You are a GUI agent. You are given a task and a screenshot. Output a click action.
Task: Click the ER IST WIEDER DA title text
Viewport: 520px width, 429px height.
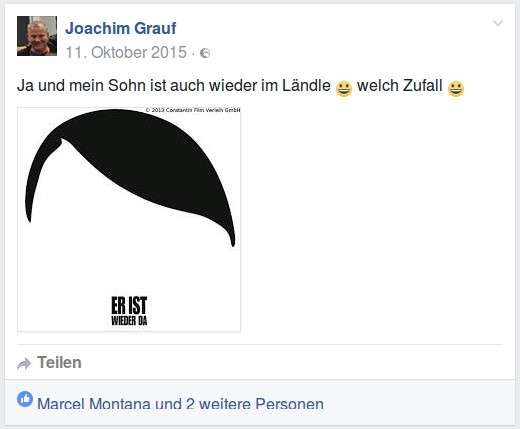pyautogui.click(x=129, y=311)
